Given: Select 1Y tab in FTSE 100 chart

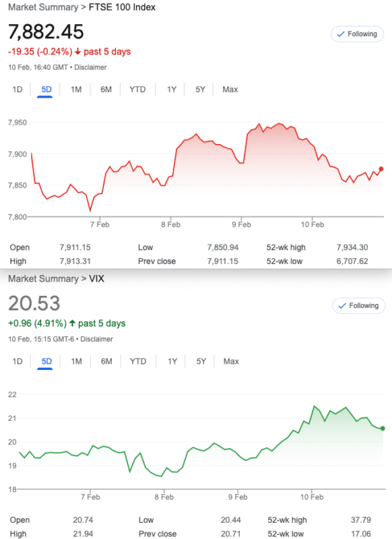Looking at the screenshot, I should tap(172, 90).
